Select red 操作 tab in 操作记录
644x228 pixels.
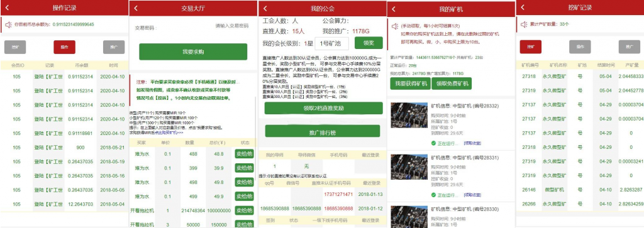(x=65, y=47)
